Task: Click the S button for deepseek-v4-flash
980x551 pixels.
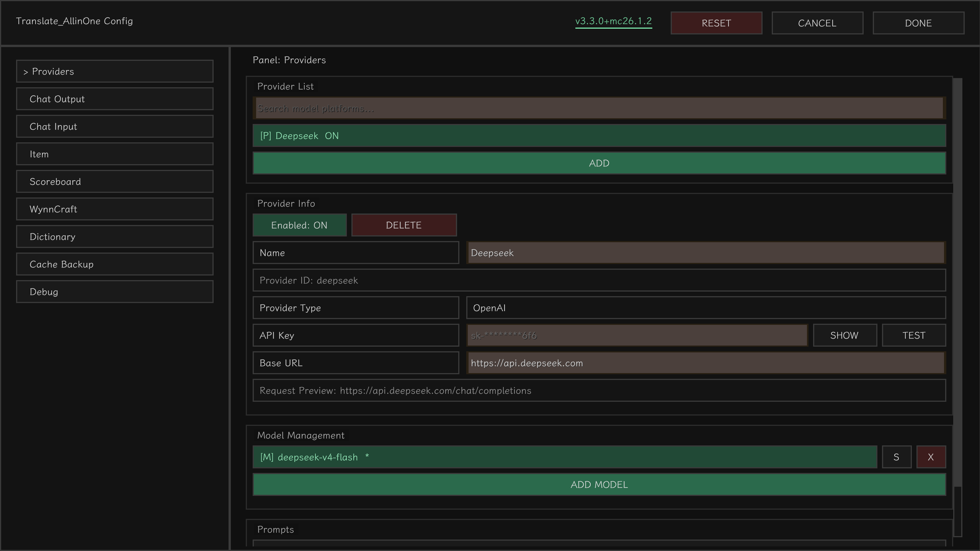Action: click(x=897, y=457)
